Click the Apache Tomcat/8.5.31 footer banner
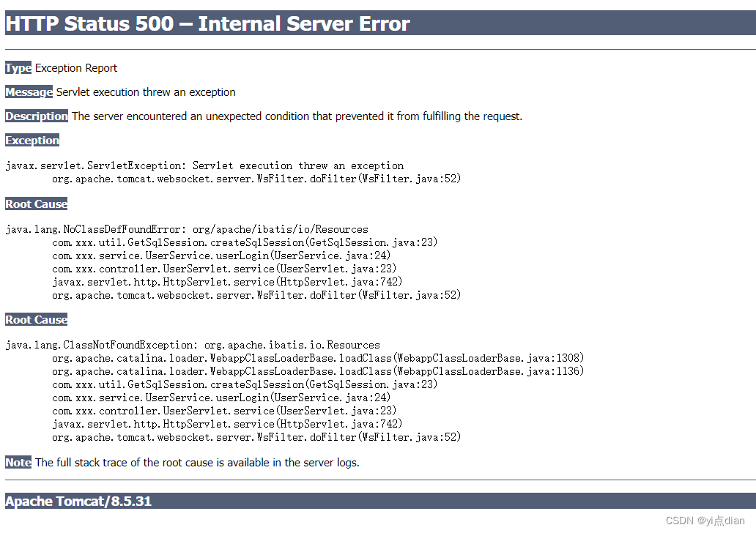This screenshot has height=533, width=756. tap(78, 501)
